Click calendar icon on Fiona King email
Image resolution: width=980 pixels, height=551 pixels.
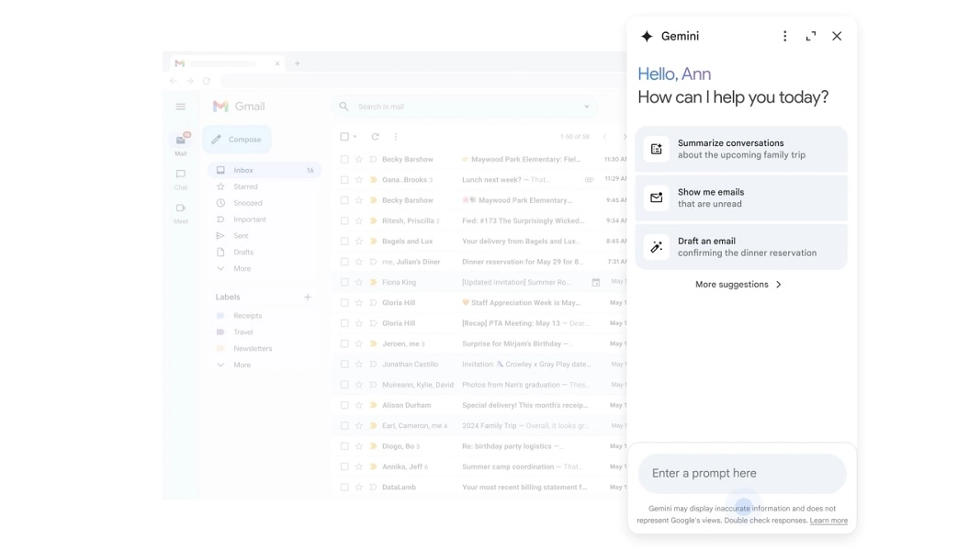pos(596,282)
